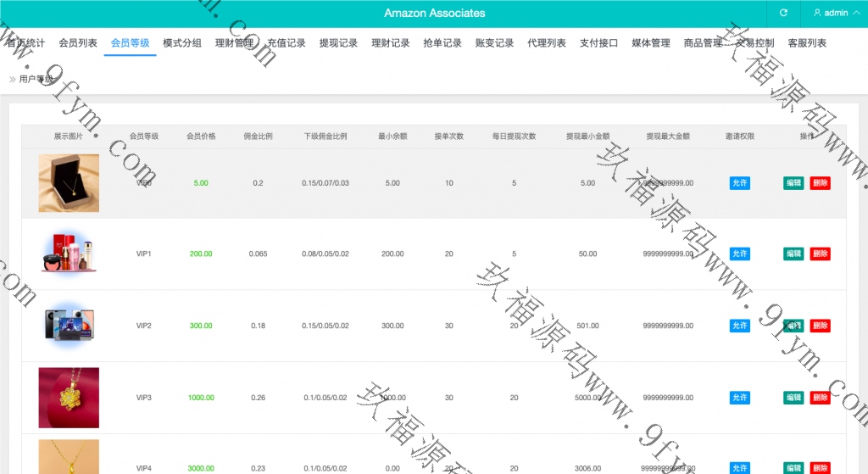Toggle the 允许 invite permission for VIP3
This screenshot has width=868, height=474.
(x=739, y=398)
